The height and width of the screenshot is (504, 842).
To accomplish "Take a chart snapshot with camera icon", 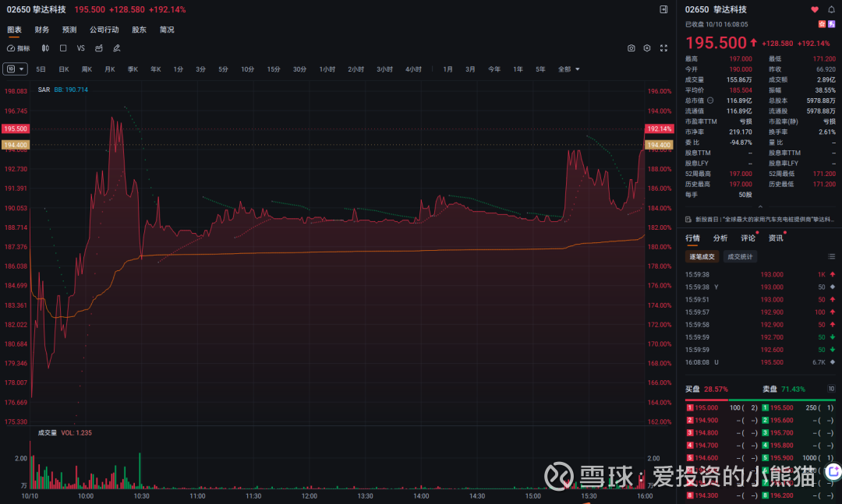I will pos(631,48).
